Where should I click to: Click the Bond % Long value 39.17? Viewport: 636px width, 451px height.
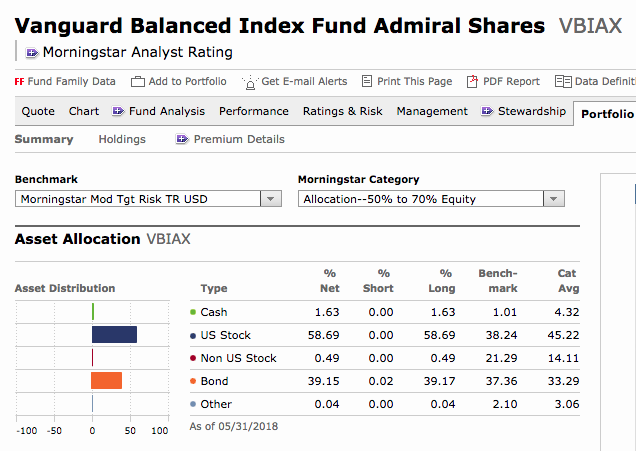[x=439, y=381]
